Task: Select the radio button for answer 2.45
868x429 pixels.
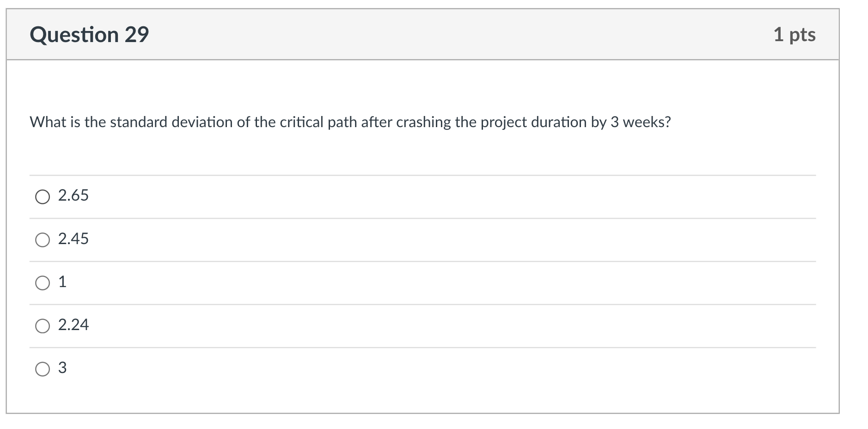Action: 43,239
